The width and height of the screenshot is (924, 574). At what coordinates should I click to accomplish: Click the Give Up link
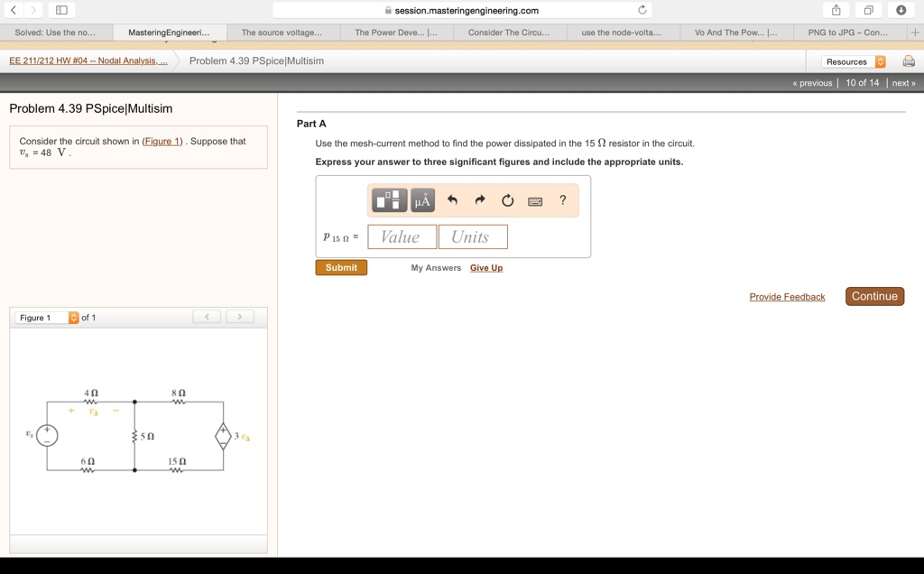pyautogui.click(x=486, y=267)
